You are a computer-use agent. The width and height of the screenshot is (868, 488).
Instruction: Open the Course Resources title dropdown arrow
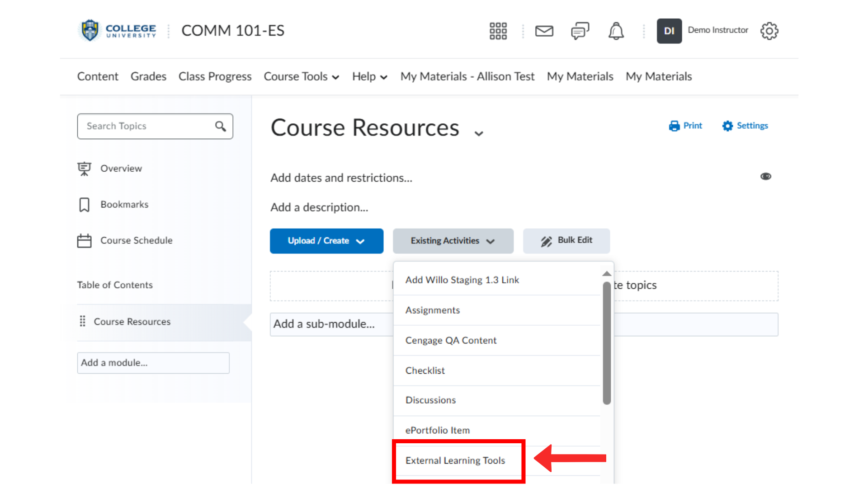[x=479, y=133]
